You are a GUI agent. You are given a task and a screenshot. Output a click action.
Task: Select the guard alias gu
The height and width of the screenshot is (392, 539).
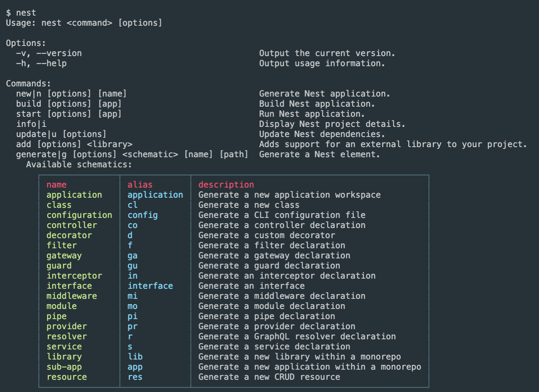pyautogui.click(x=132, y=266)
